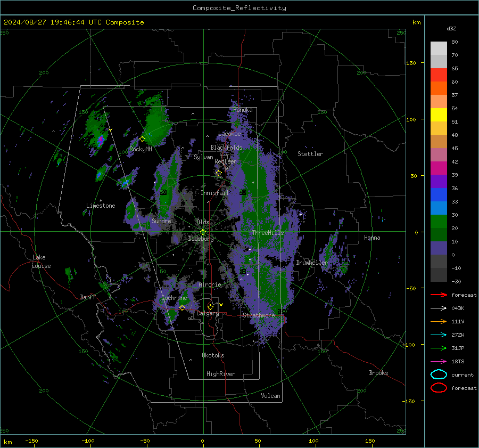Click the ThreeHills label
Image resolution: width=479 pixels, height=448 pixels.
click(268, 233)
